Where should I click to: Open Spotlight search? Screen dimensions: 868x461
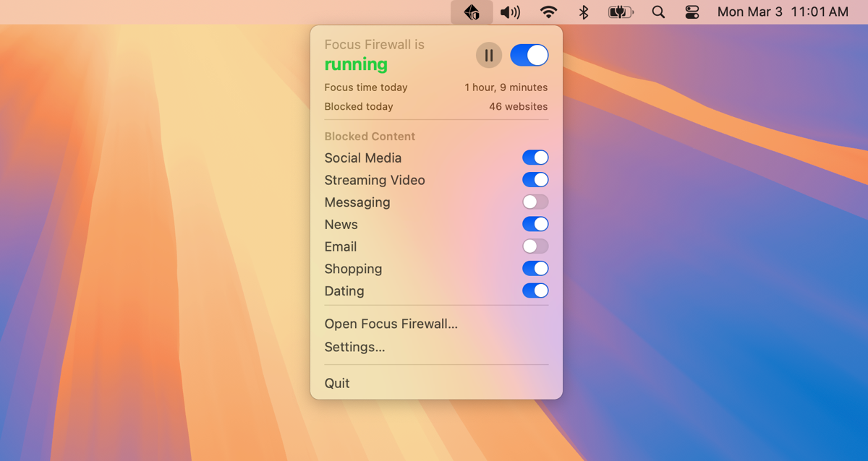(x=658, y=12)
